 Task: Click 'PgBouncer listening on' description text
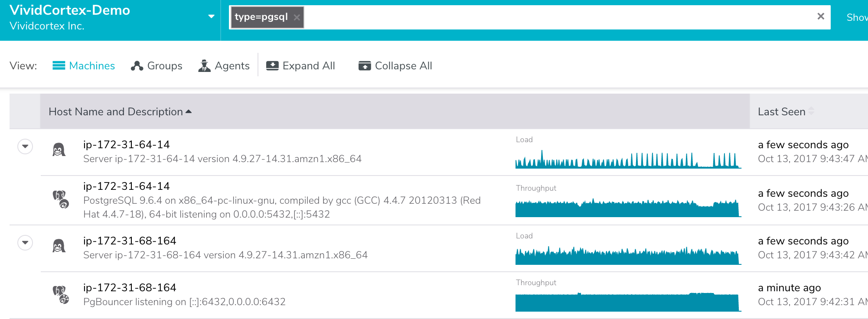tap(184, 302)
